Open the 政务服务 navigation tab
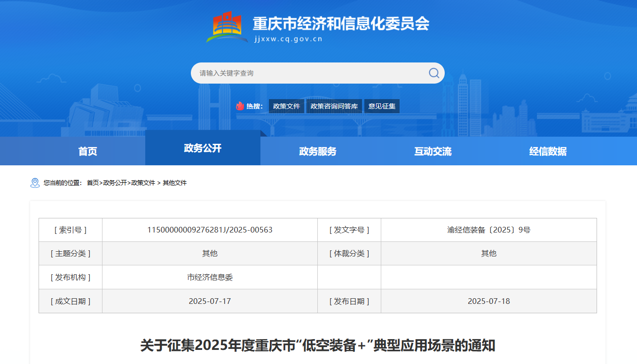 pos(318,151)
